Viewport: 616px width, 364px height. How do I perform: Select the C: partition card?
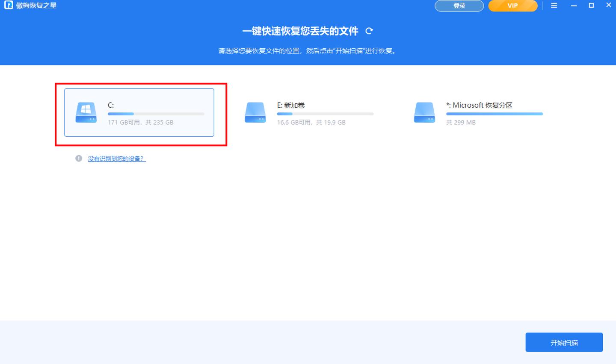coord(139,112)
